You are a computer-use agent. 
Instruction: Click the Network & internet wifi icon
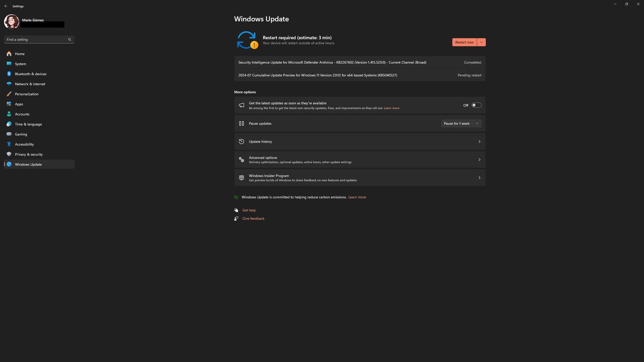[x=9, y=84]
